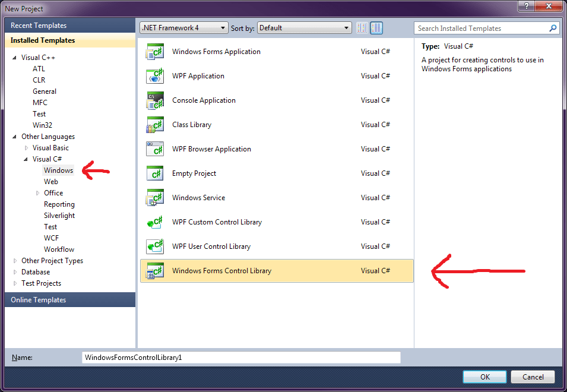Choose the Windows Service template name
The image size is (567, 392).
[198, 198]
